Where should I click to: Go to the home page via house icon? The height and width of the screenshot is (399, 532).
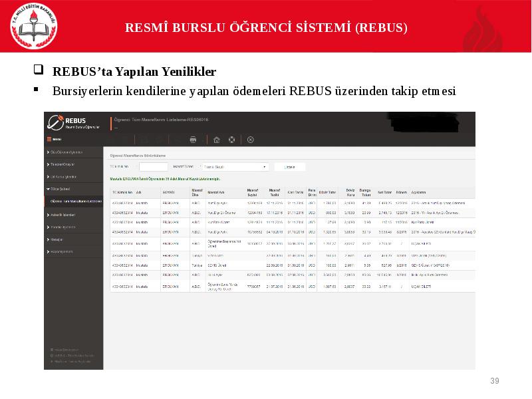click(x=217, y=140)
